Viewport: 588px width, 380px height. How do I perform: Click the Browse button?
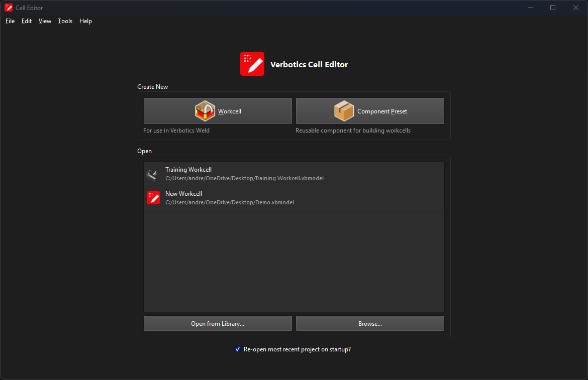click(370, 323)
